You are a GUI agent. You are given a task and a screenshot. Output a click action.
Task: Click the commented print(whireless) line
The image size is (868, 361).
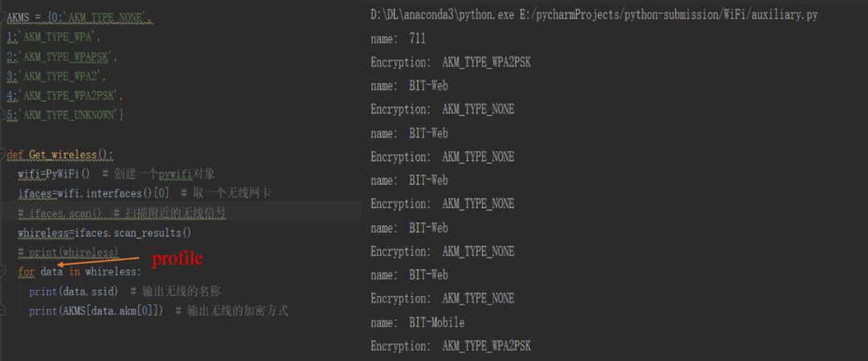[69, 252]
